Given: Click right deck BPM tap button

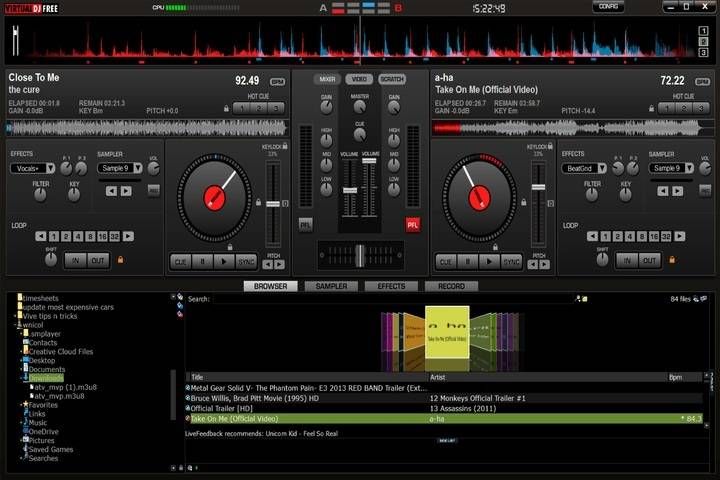Looking at the screenshot, I should pos(702,82).
